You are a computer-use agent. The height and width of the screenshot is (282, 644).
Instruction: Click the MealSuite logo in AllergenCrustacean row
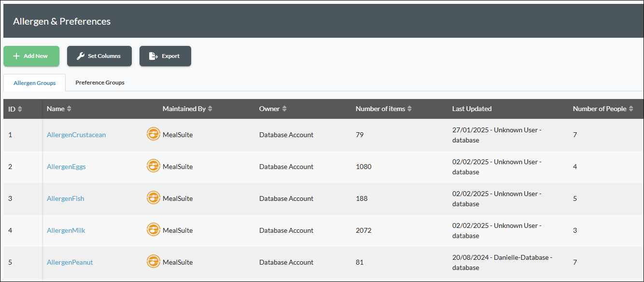[x=154, y=134]
